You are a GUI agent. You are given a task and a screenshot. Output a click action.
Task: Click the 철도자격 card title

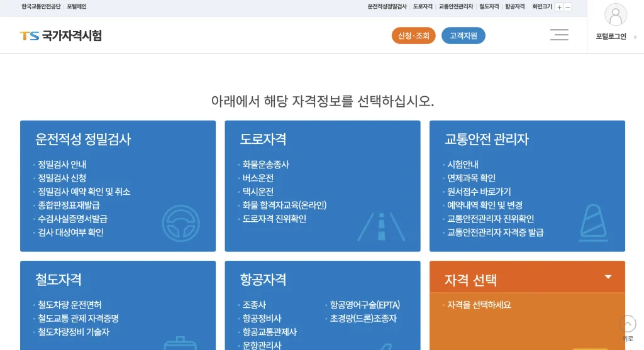pos(58,280)
